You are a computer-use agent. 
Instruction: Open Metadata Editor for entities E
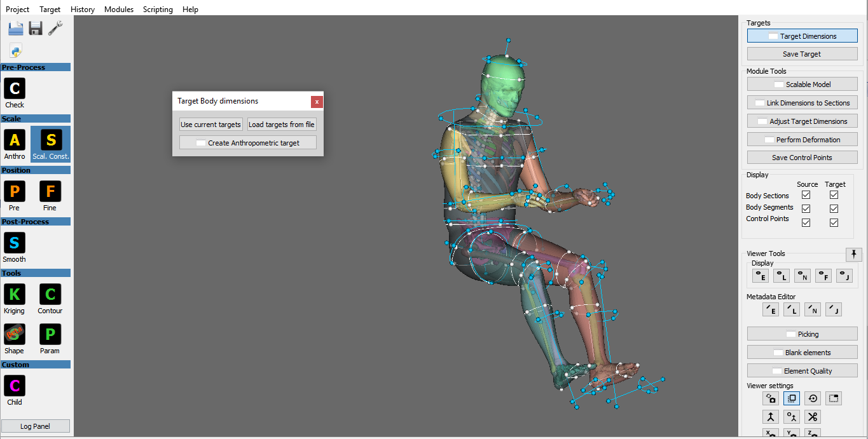770,309
